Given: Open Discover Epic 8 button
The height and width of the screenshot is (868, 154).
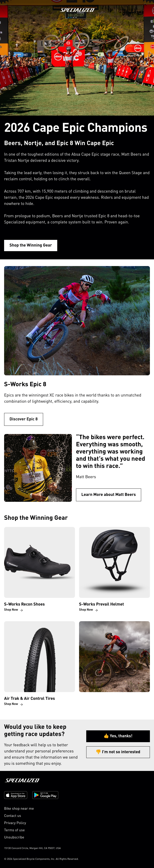Looking at the screenshot, I should 24,419.
